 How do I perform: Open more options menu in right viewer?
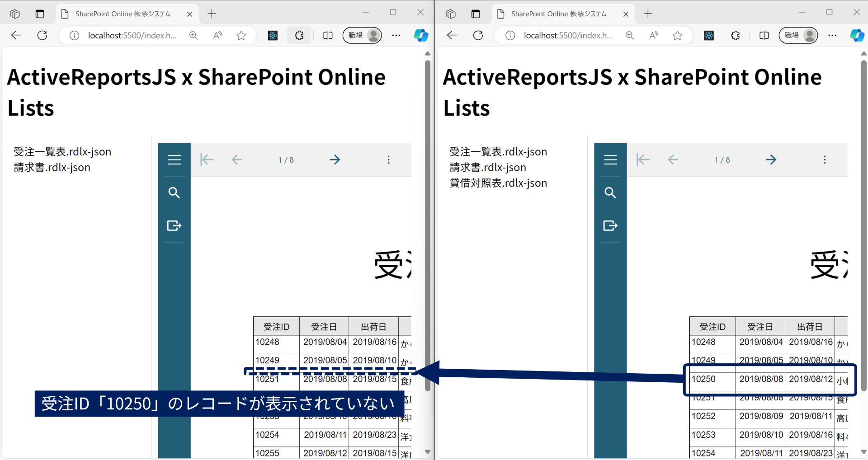825,160
